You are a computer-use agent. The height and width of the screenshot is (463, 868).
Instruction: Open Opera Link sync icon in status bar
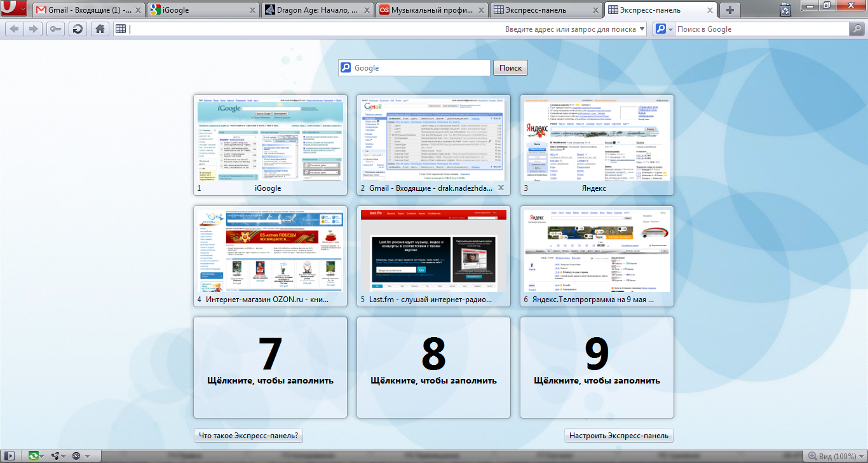pyautogui.click(x=34, y=456)
